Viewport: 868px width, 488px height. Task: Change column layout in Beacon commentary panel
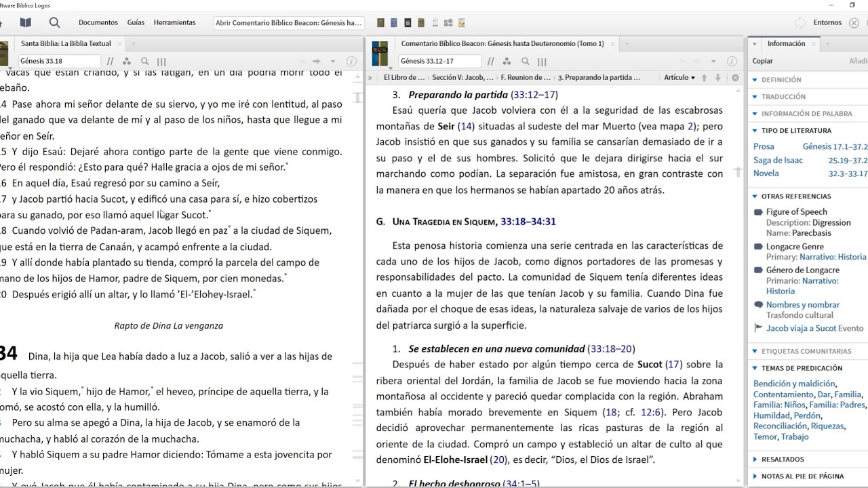[x=541, y=61]
